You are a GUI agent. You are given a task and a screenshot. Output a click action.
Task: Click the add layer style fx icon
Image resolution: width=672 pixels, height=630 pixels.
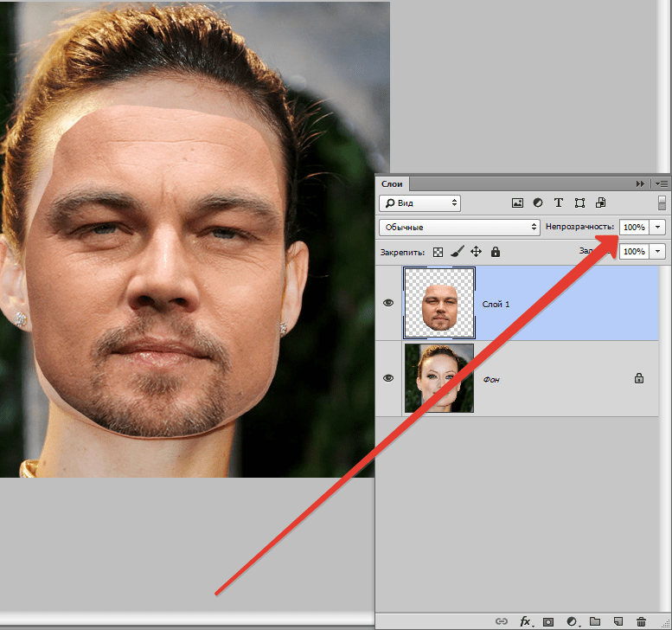(x=525, y=621)
